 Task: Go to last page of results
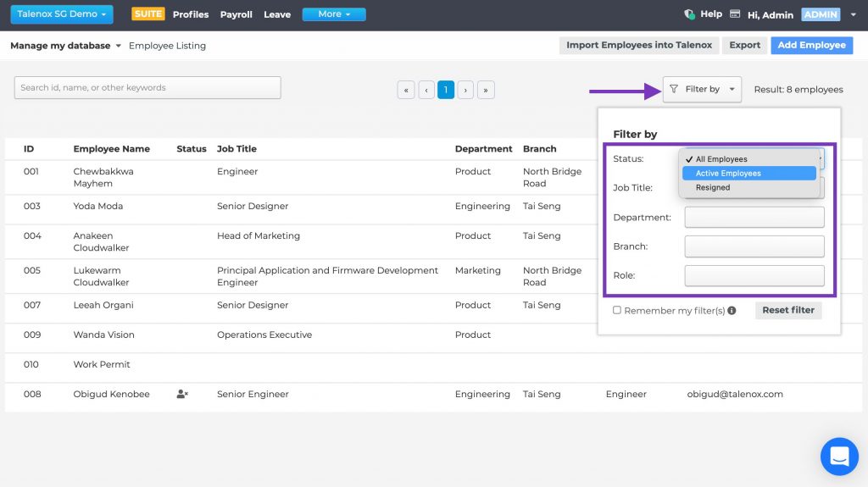(486, 90)
